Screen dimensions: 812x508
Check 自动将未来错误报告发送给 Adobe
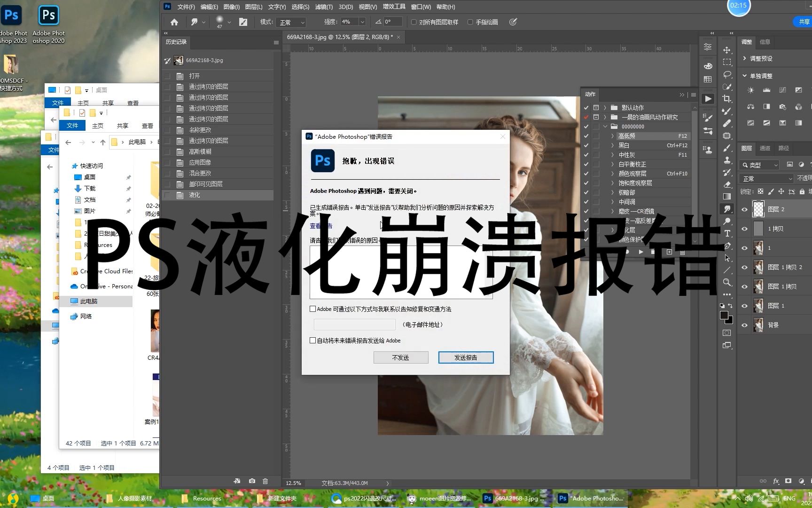point(312,340)
